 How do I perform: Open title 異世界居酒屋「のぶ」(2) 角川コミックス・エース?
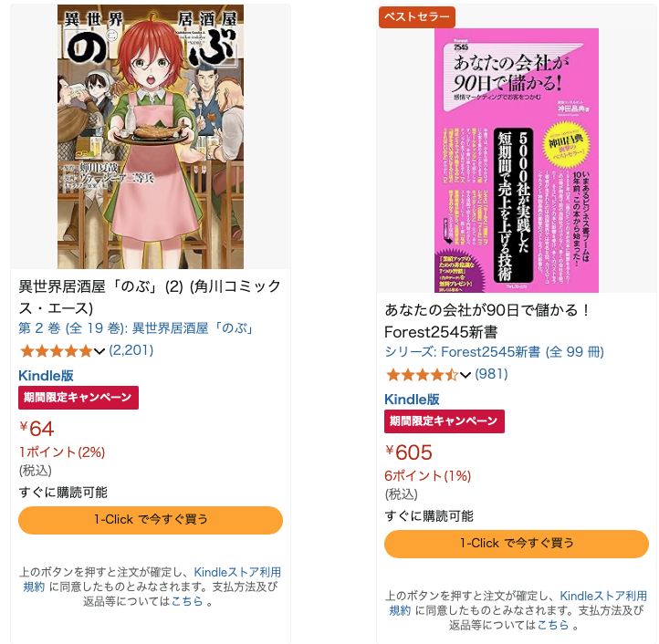coord(150,297)
